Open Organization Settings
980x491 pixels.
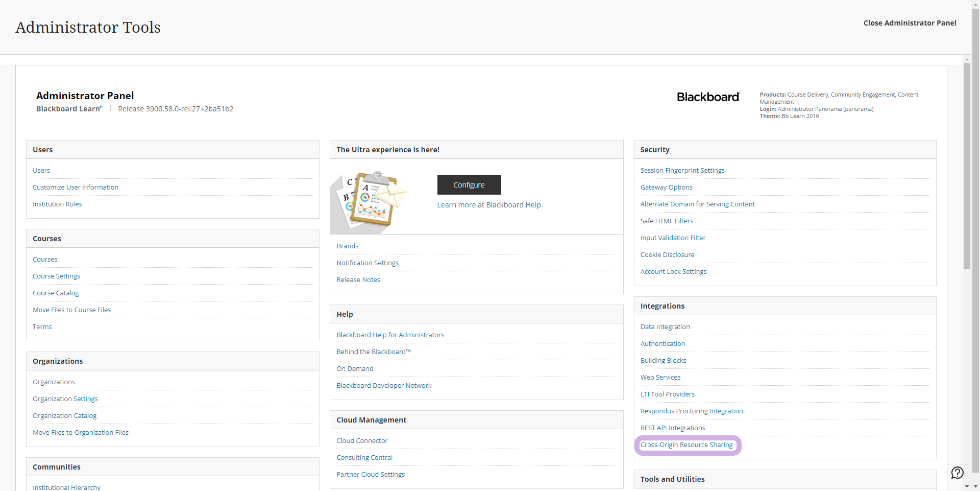pos(65,399)
